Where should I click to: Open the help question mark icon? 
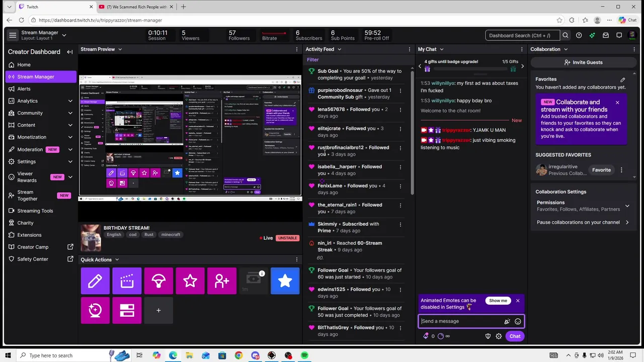coord(579,35)
